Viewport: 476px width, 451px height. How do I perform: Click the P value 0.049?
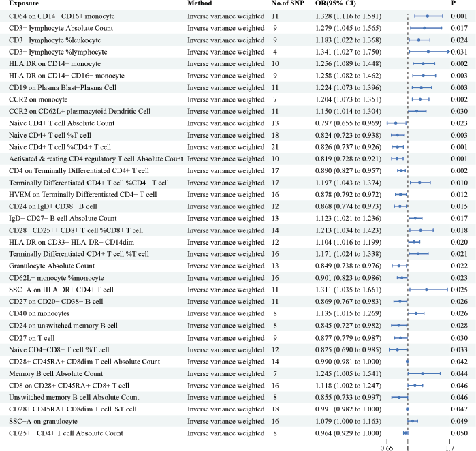tap(459, 421)
